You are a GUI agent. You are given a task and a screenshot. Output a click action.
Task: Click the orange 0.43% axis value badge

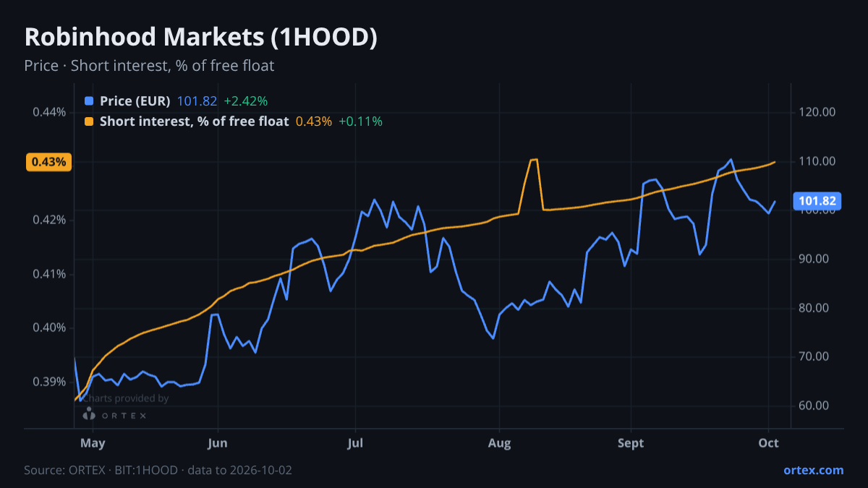coord(49,162)
